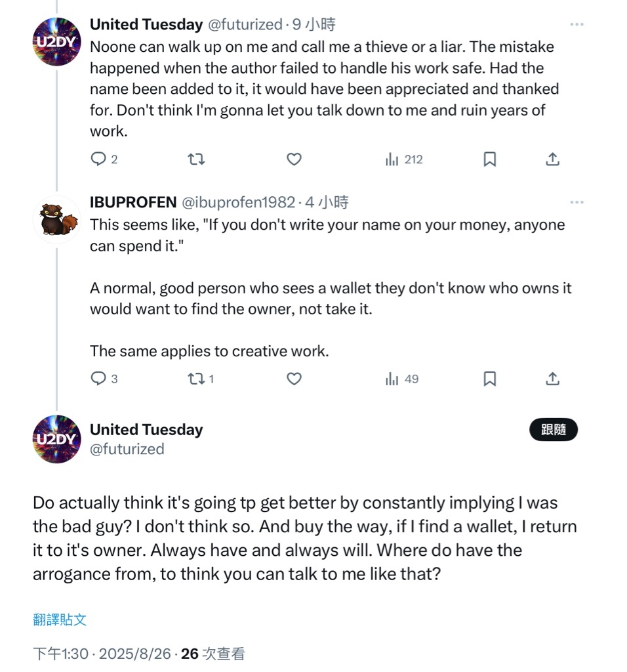This screenshot has height=672, width=627.
Task: Share United Tuesday's first tweet
Action: [553, 159]
